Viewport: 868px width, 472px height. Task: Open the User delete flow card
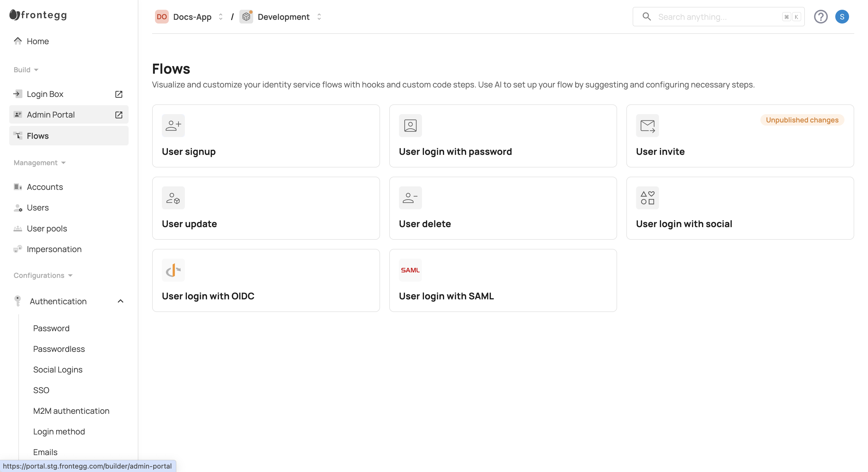pyautogui.click(x=503, y=208)
